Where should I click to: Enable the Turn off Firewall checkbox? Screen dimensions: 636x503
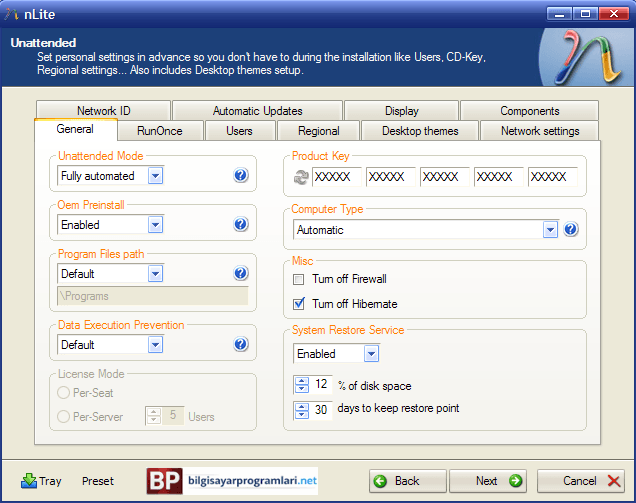(299, 279)
